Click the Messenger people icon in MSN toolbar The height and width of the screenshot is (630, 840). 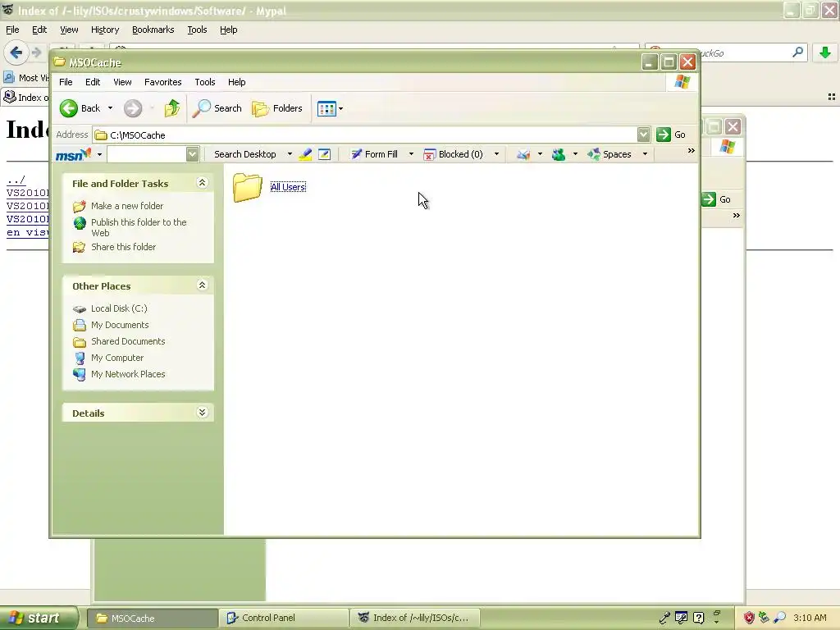tap(559, 154)
